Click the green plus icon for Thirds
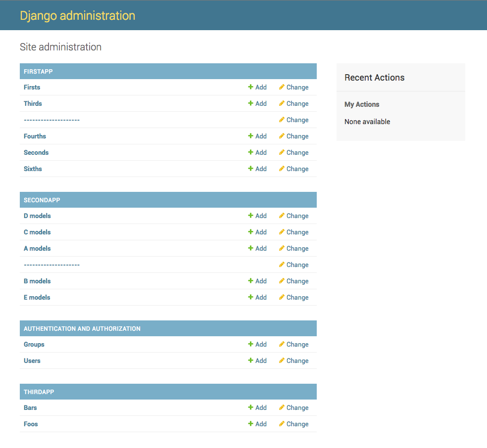This screenshot has width=487, height=448. 250,103
